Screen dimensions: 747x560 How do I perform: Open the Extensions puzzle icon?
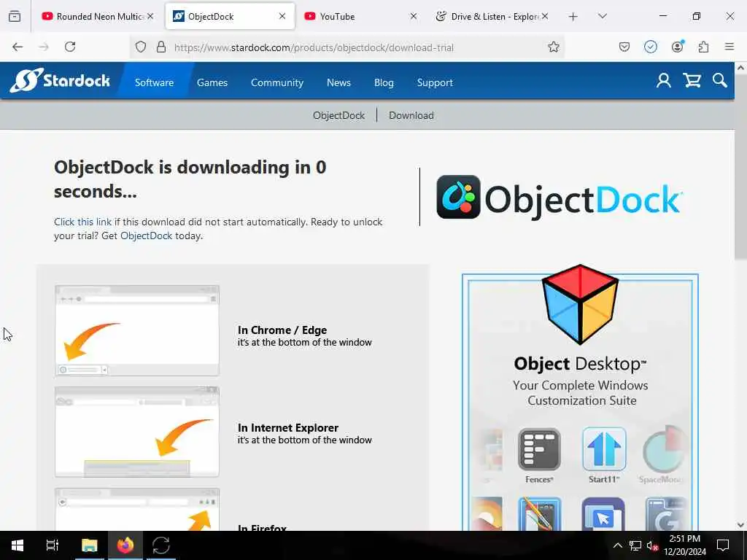click(x=703, y=47)
